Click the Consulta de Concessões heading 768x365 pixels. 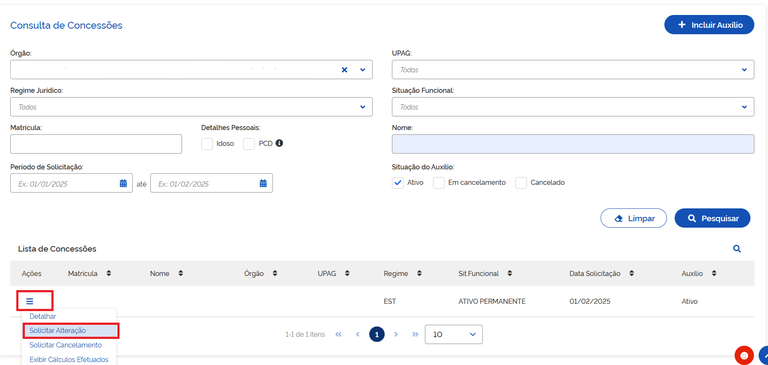click(x=66, y=25)
